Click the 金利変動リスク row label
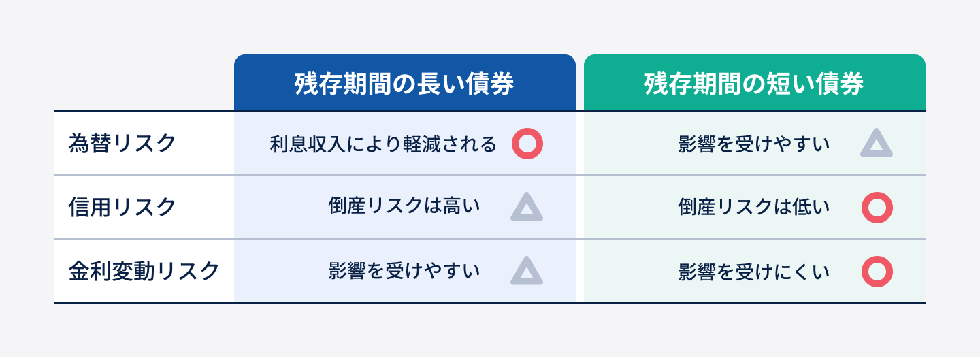 pyautogui.click(x=144, y=271)
